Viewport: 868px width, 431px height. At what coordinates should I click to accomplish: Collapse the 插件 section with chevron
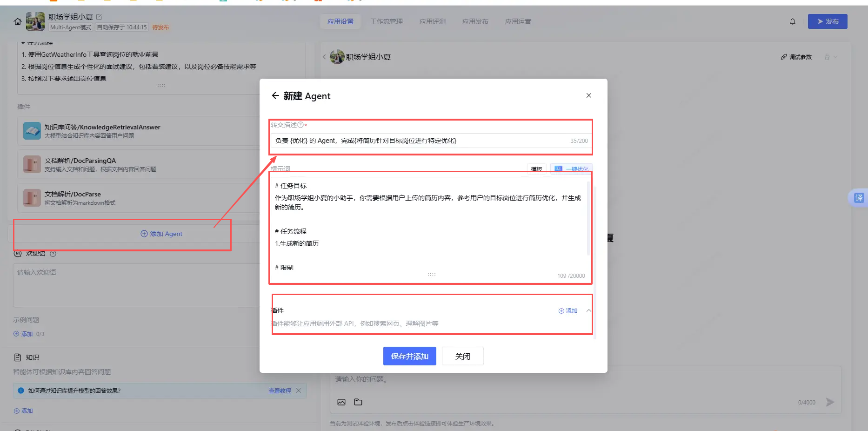coord(588,310)
